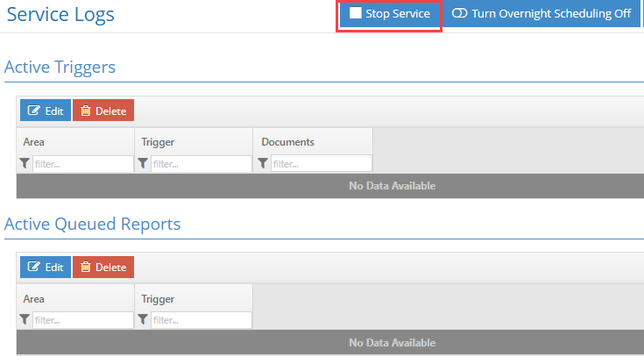This screenshot has width=644, height=364.
Task: Click Delete in the Active Triggers toolbar
Action: (x=103, y=111)
